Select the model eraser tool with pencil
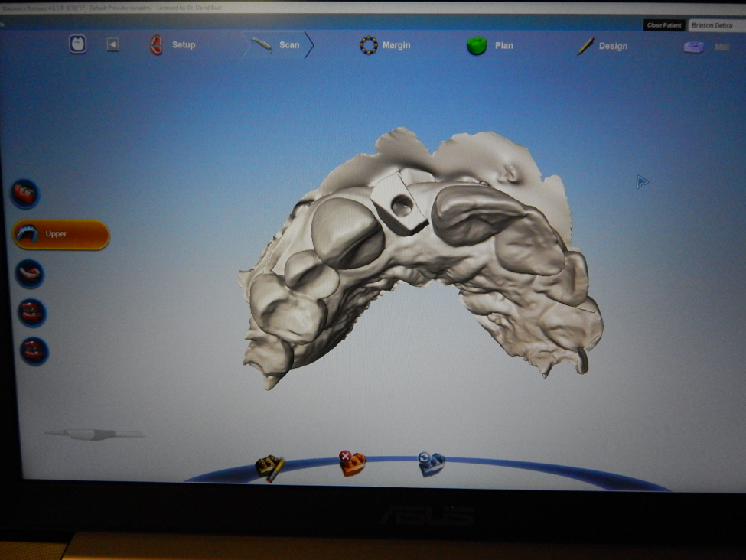The image size is (746, 560). [x=269, y=466]
